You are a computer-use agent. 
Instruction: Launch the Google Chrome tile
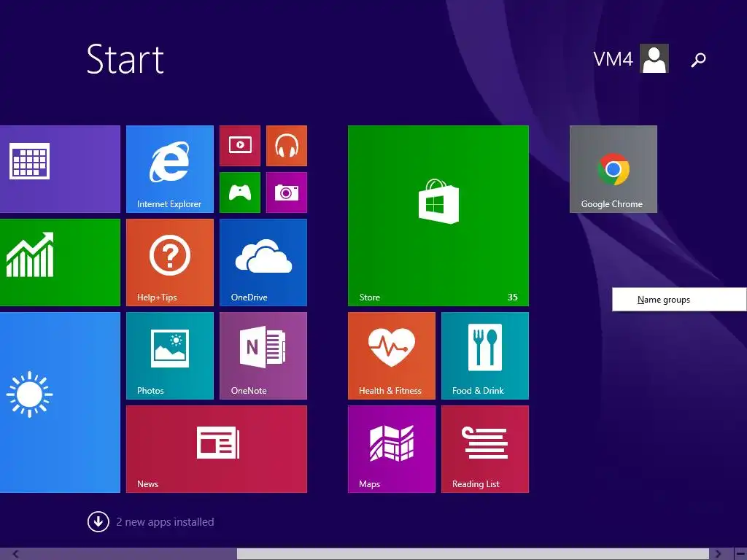point(613,169)
